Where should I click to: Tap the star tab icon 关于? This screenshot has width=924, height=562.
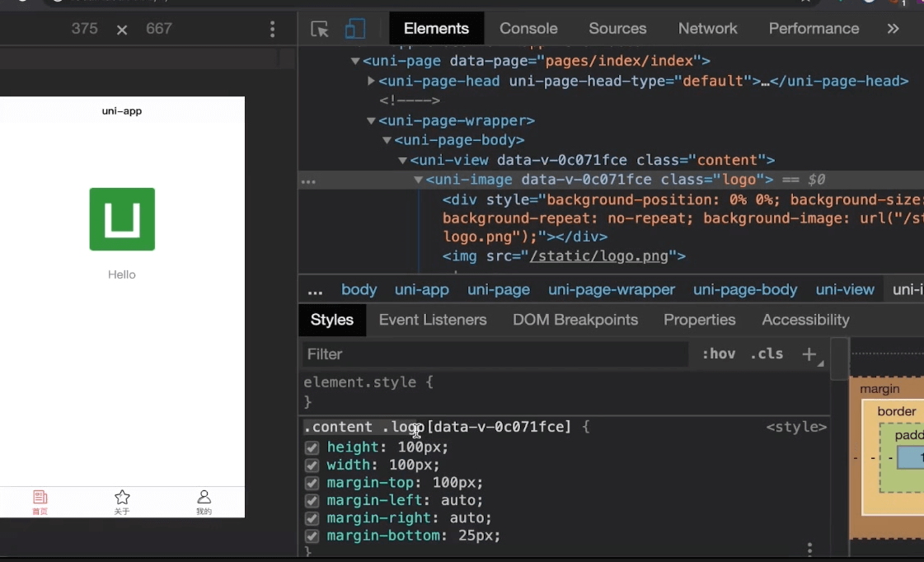click(x=122, y=502)
